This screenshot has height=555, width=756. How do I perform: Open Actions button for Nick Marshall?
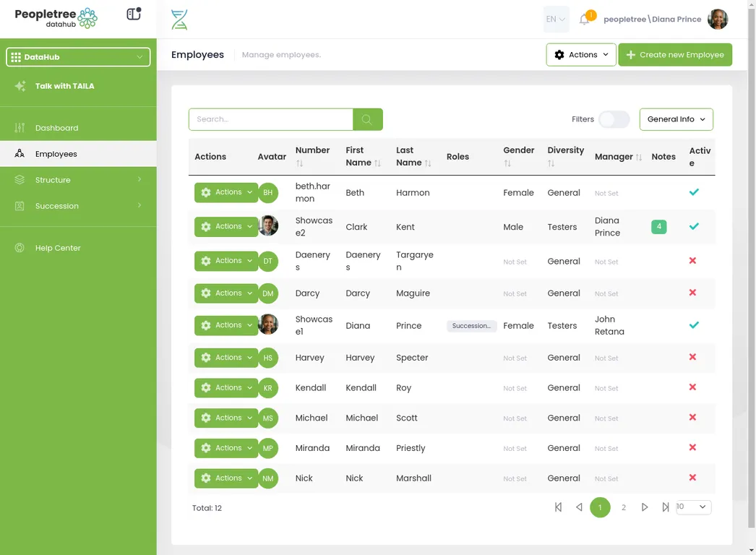pos(226,478)
